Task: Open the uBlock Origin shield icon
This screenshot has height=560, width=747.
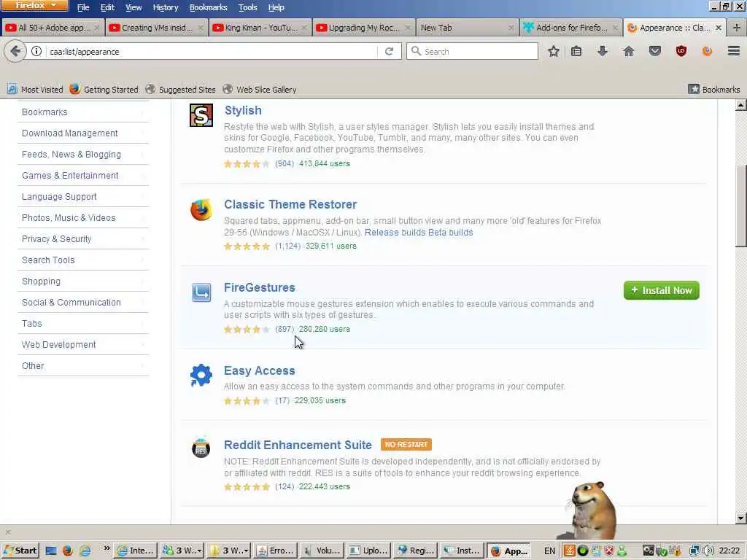Action: pos(681,52)
